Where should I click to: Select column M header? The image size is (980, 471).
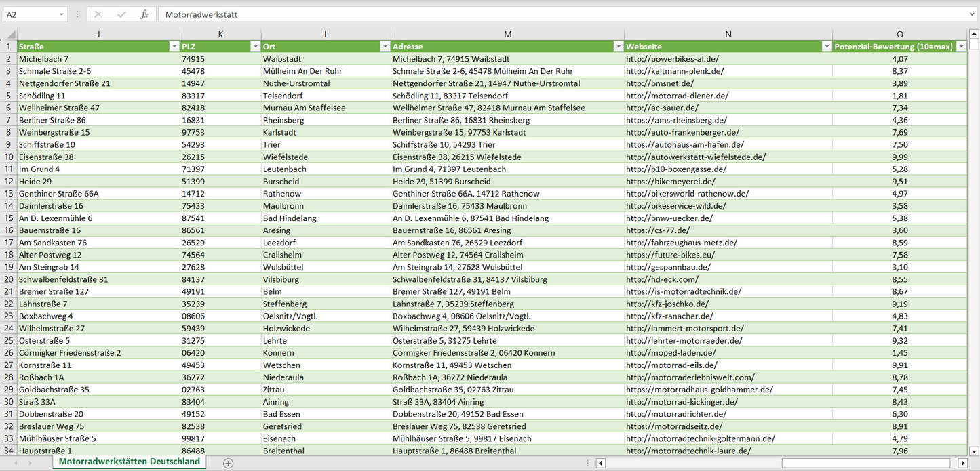click(x=507, y=35)
